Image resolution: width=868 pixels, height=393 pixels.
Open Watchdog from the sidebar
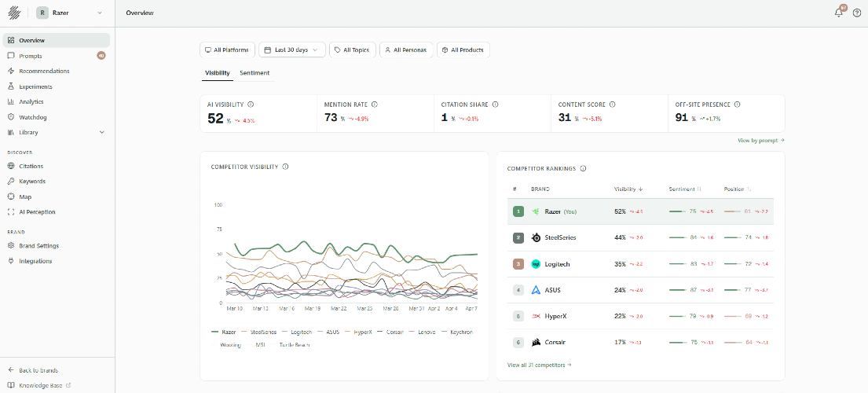point(33,117)
